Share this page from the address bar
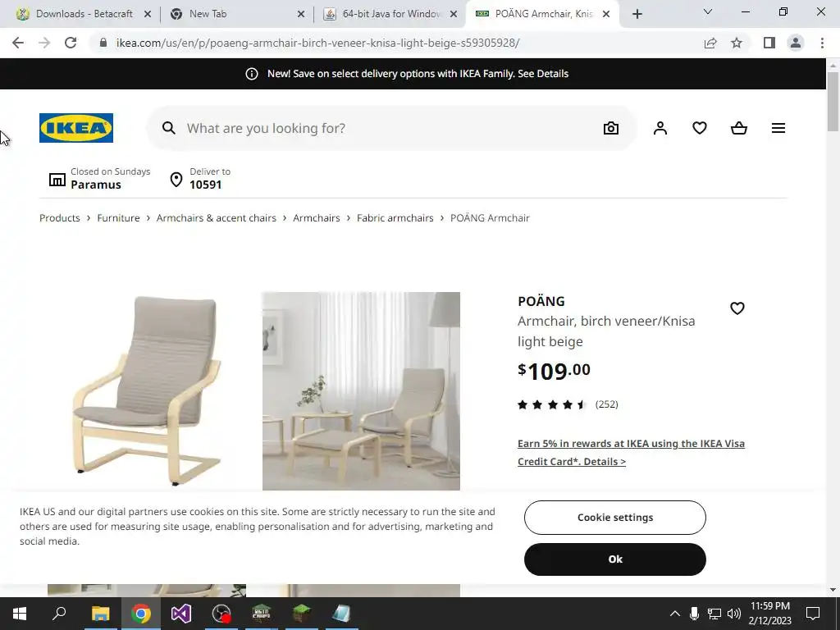The height and width of the screenshot is (630, 840). point(710,43)
